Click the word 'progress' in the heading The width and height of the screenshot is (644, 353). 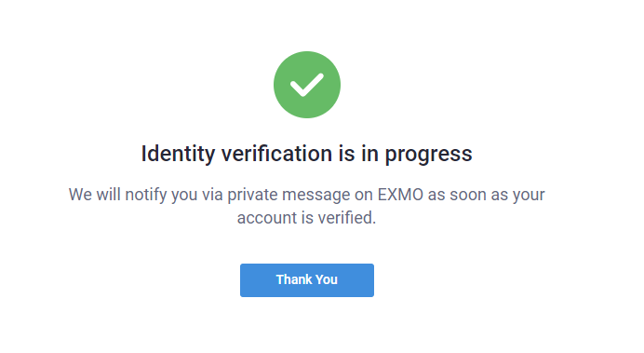[x=428, y=156]
